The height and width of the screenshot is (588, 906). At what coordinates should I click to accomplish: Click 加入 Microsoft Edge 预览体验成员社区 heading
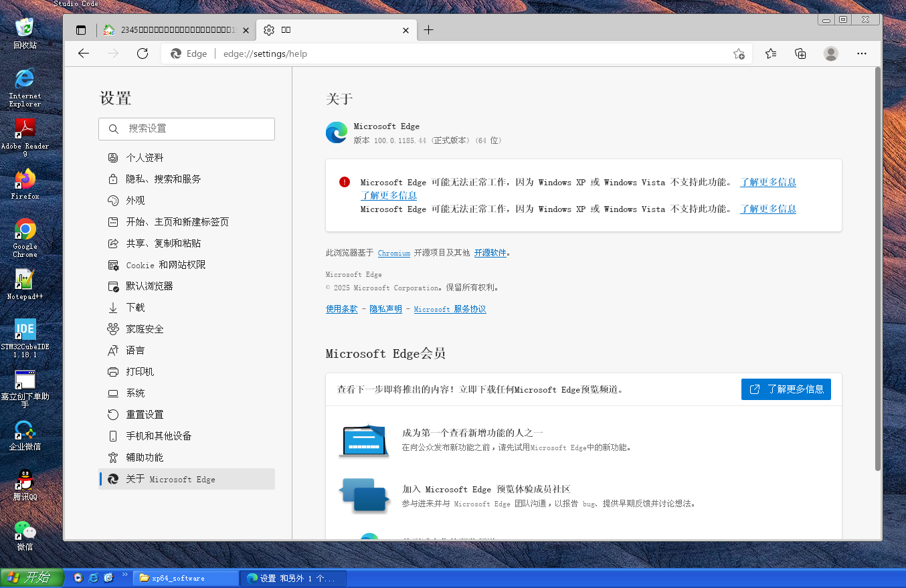coord(486,490)
